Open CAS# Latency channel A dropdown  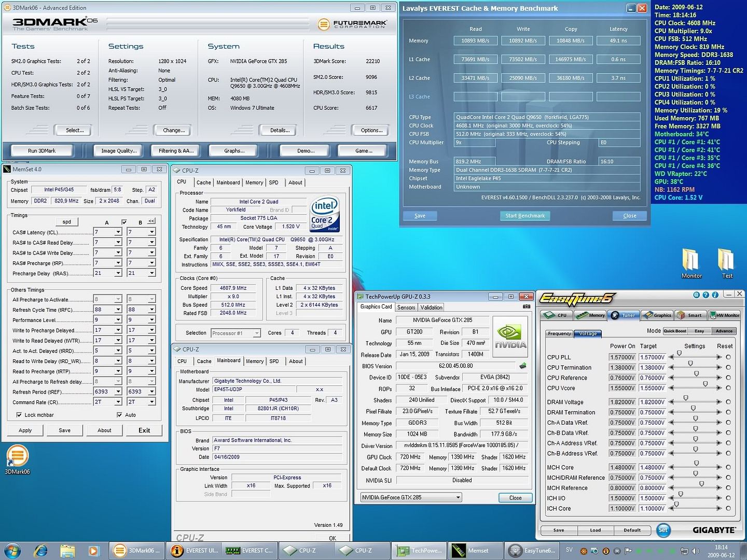[118, 232]
